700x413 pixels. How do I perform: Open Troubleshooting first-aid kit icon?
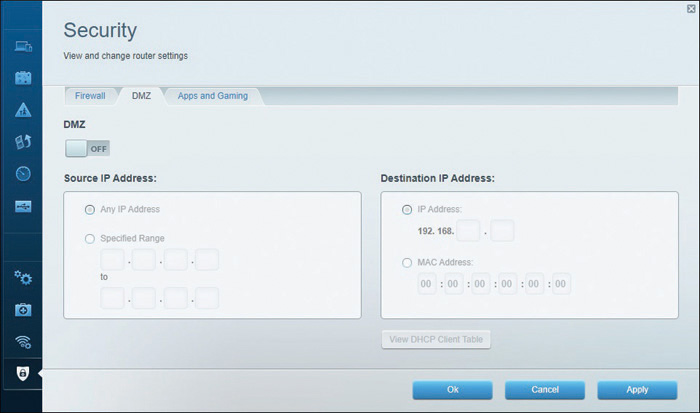coord(23,309)
